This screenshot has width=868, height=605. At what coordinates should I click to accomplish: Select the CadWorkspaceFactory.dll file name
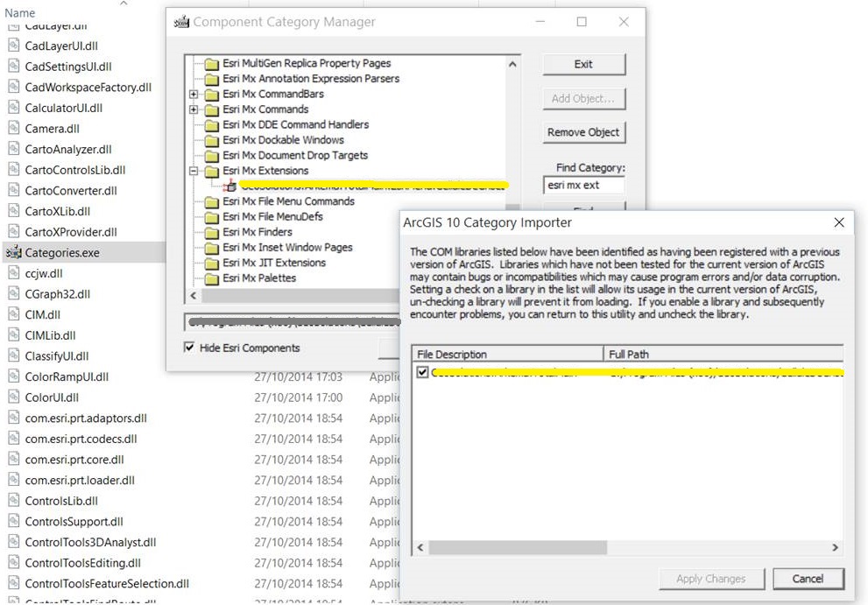point(88,87)
